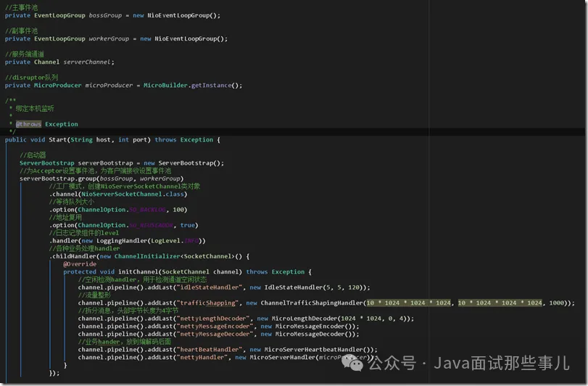Image resolution: width=588 pixels, height=386 pixels.
Task: Click the @Override annotation
Action: pos(80,264)
